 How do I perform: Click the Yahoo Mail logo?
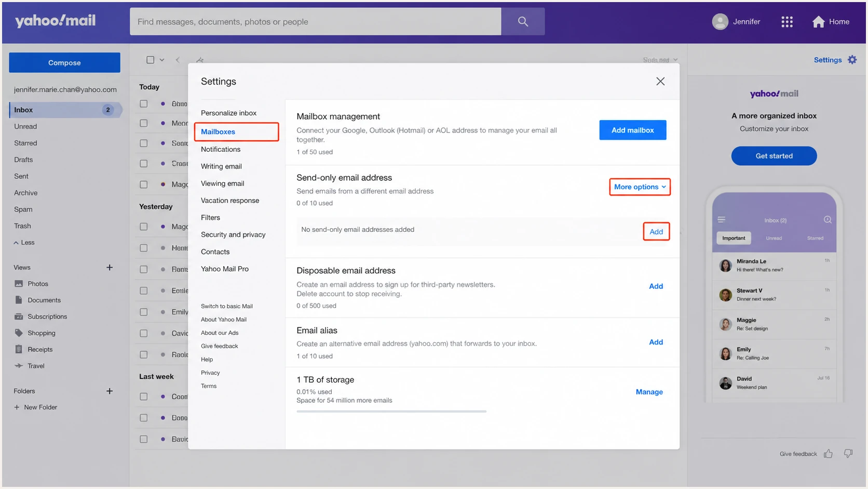point(56,21)
